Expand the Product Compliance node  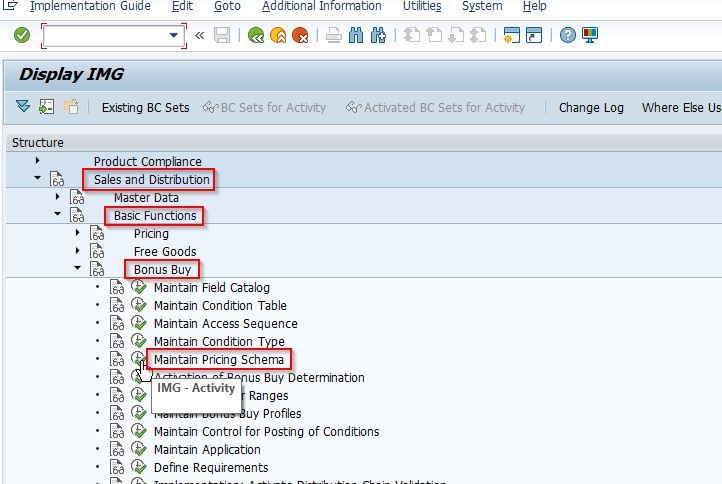pyautogui.click(x=37, y=161)
